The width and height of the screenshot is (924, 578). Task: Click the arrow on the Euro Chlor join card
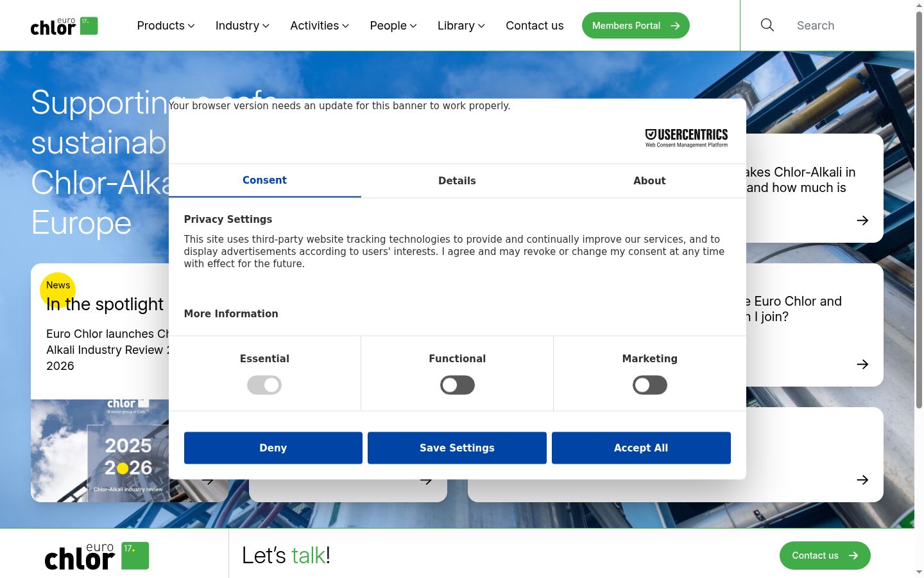click(862, 364)
